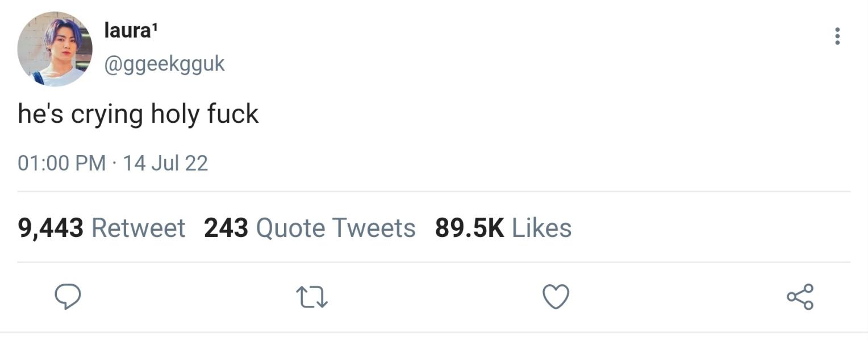View the Retweet label list
868x341 pixels.
pyautogui.click(x=138, y=228)
